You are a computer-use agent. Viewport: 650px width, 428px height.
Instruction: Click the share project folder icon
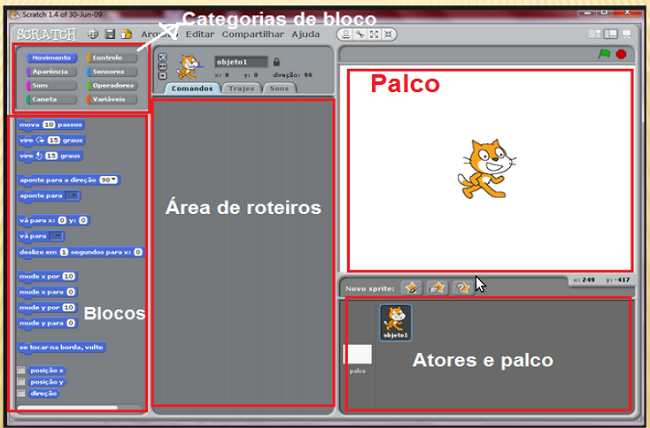[126, 34]
